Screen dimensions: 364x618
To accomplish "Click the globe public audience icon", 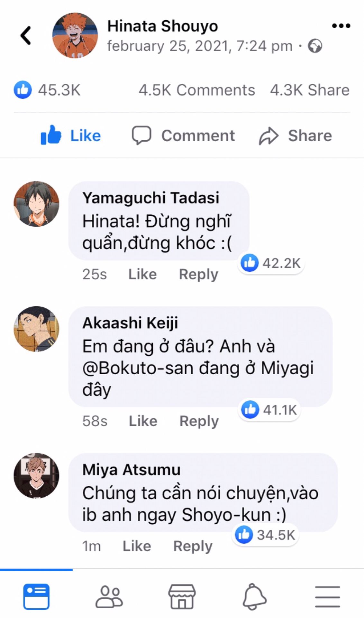I will (x=315, y=46).
